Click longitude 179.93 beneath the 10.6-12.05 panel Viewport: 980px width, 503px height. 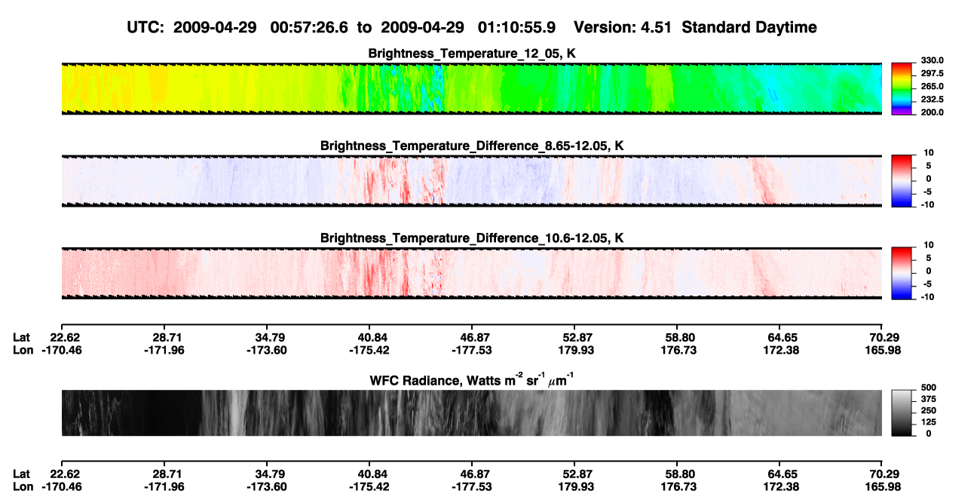tap(574, 350)
